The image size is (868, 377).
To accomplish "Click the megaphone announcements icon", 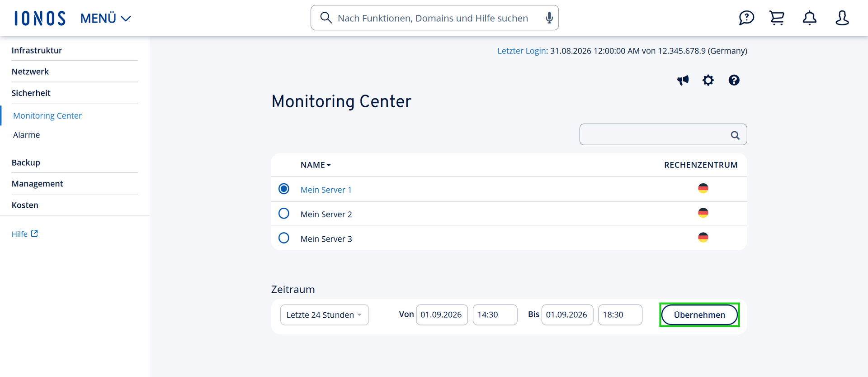I will click(683, 80).
